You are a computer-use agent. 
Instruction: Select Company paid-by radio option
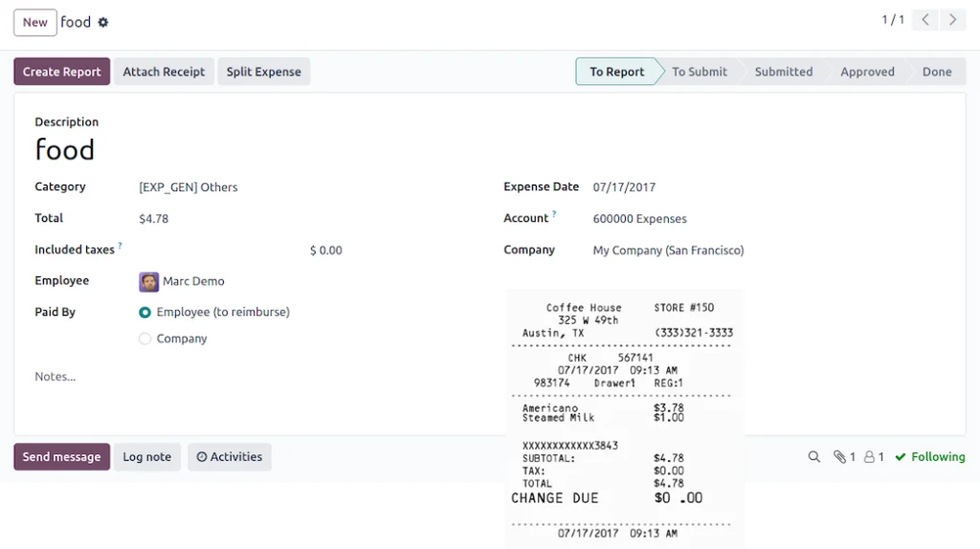(x=145, y=339)
